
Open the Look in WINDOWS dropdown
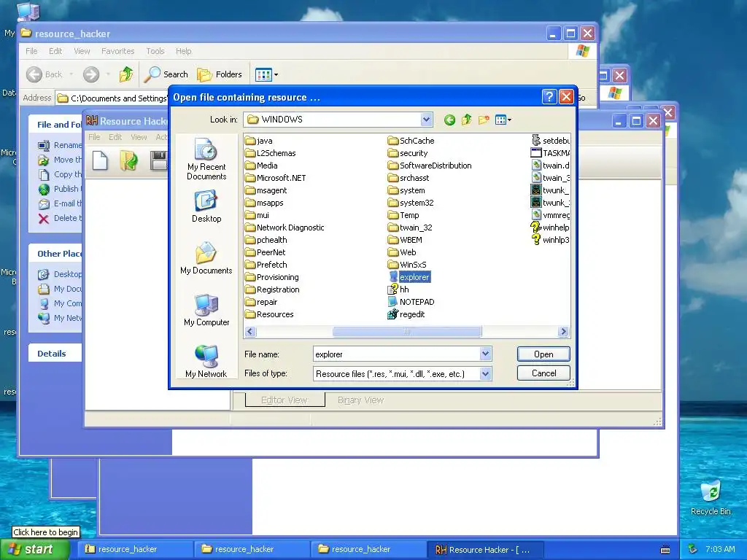pos(426,120)
